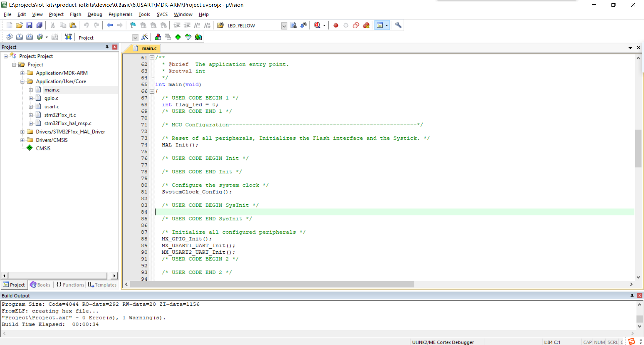Open Select Software Packs icon
Image resolution: width=644 pixels, height=345 pixels.
click(x=188, y=37)
